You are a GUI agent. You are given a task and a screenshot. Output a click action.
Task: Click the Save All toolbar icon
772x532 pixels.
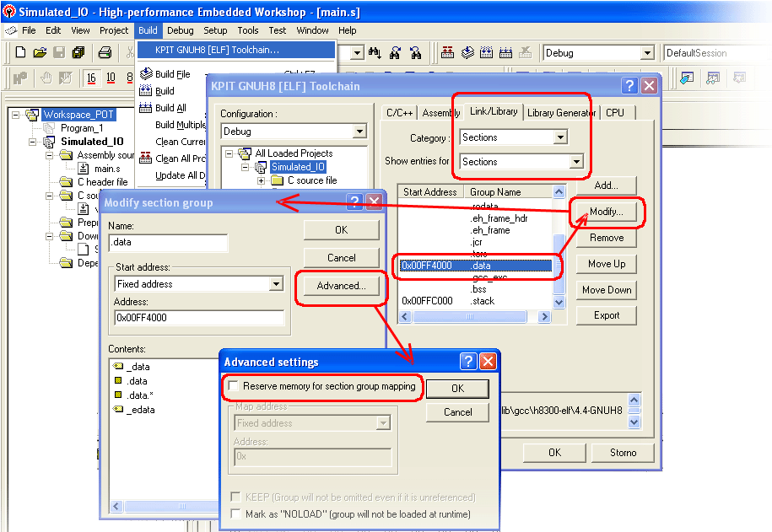(x=78, y=52)
